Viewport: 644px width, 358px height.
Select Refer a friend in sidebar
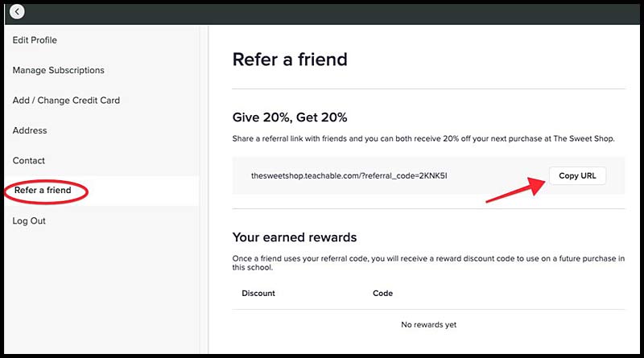tap(43, 190)
